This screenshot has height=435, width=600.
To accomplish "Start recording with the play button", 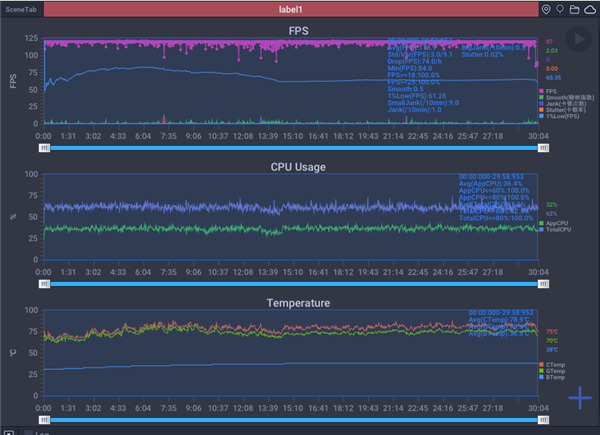I will (x=578, y=39).
